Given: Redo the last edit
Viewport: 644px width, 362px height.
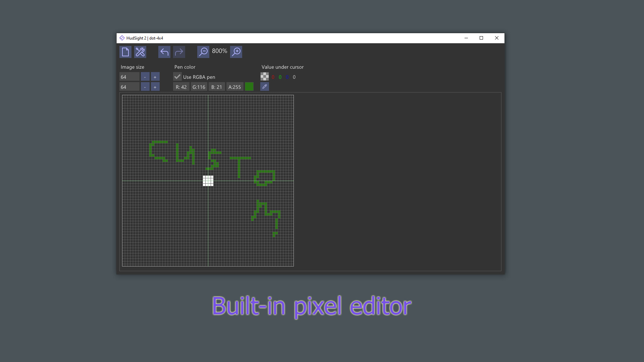Looking at the screenshot, I should [179, 52].
